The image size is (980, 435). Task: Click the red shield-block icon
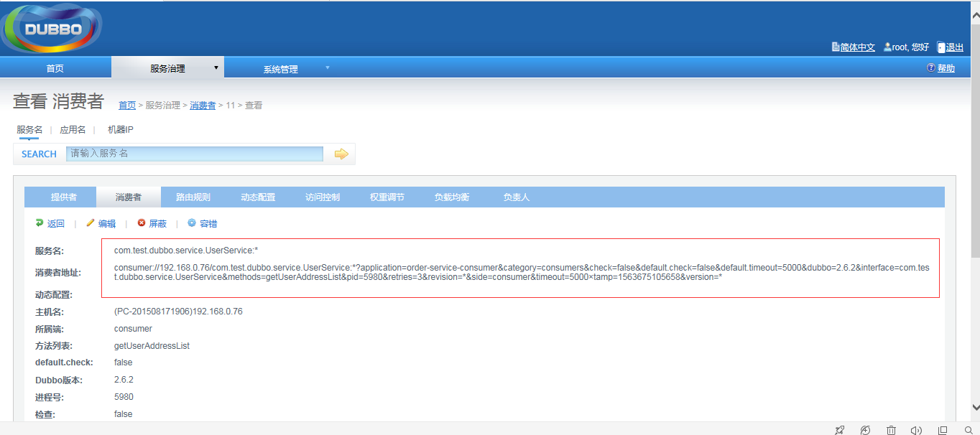tap(142, 223)
